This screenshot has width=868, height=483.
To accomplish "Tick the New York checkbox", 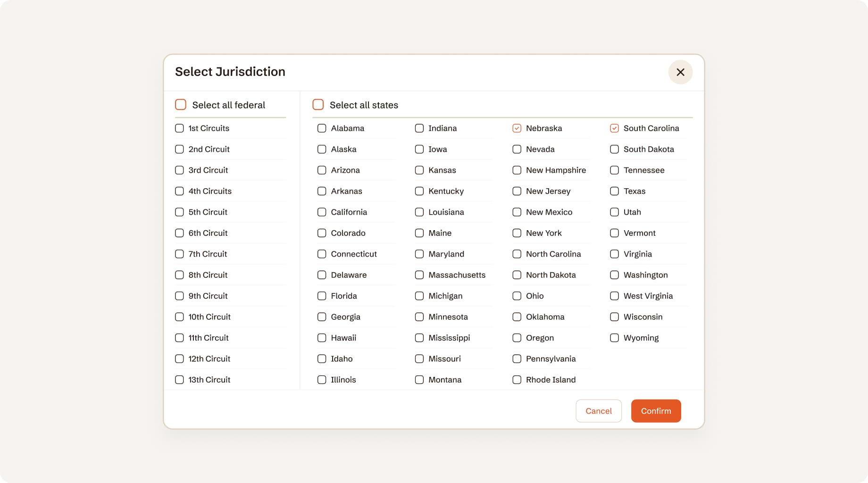I will pyautogui.click(x=517, y=233).
